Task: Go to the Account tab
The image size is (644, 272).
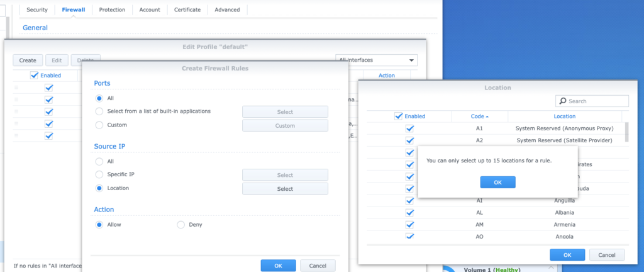Action: (150, 9)
